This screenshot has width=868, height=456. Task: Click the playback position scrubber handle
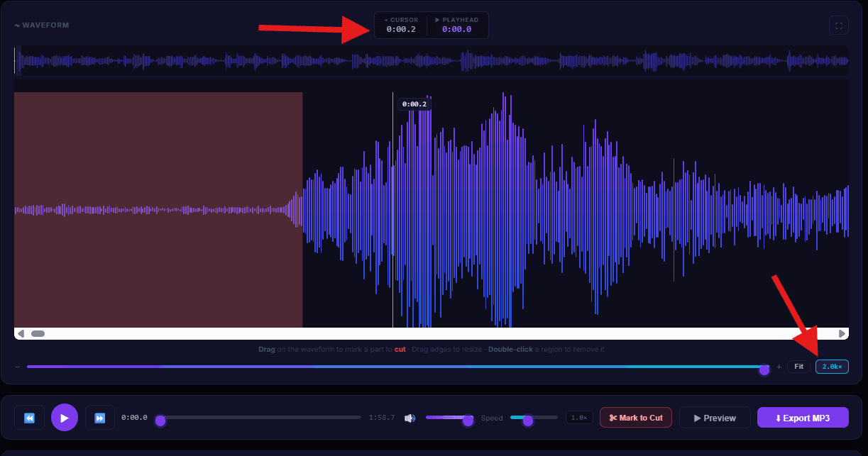(x=160, y=421)
